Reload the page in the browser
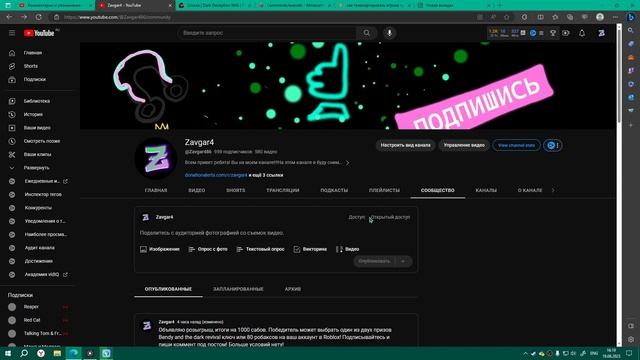This screenshot has width=640, height=360. tap(38, 17)
